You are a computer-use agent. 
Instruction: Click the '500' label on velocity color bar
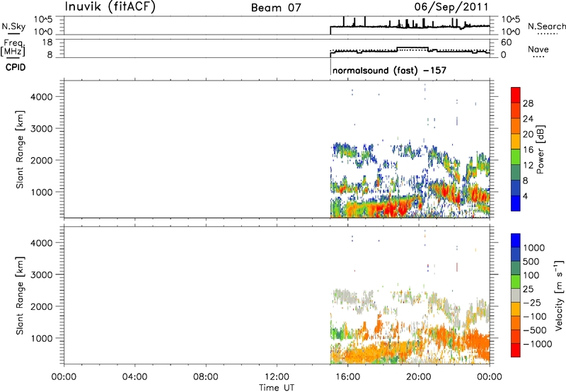click(x=532, y=261)
